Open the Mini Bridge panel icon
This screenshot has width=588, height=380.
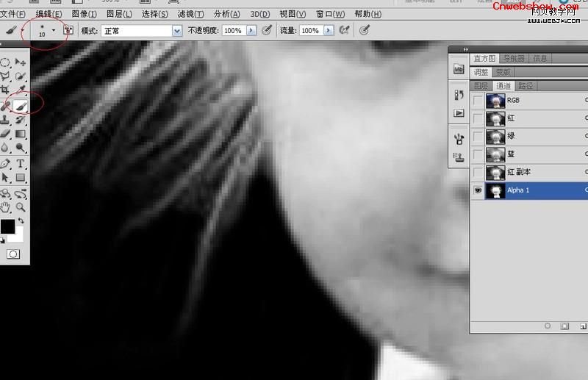(x=459, y=69)
